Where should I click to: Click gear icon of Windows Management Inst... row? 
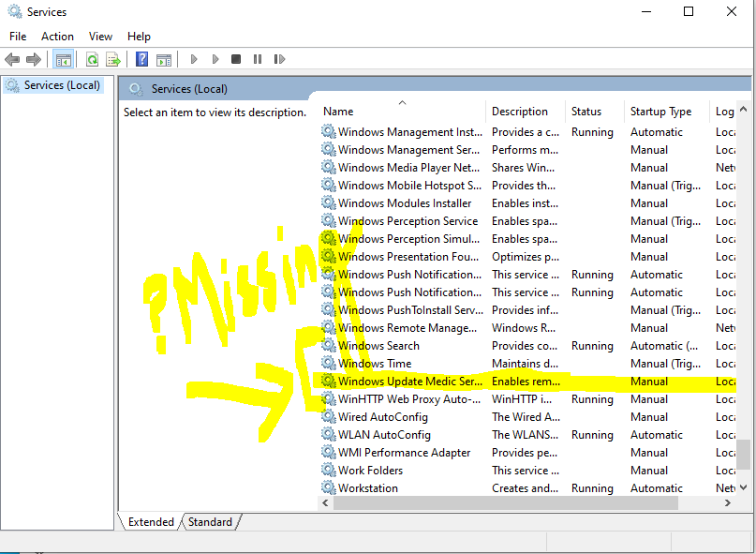(328, 131)
